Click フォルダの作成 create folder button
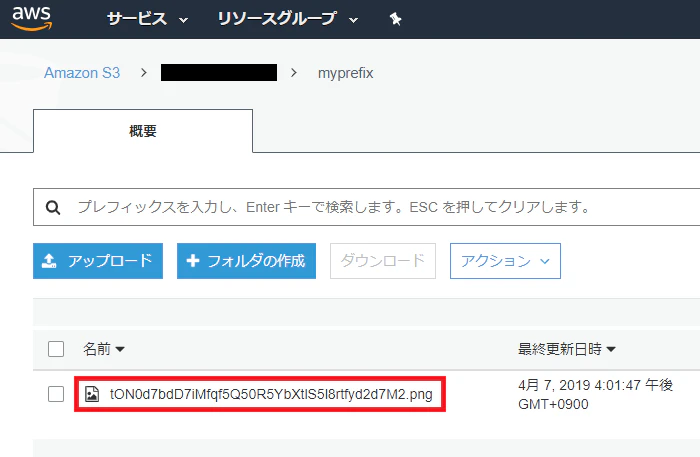 246,261
